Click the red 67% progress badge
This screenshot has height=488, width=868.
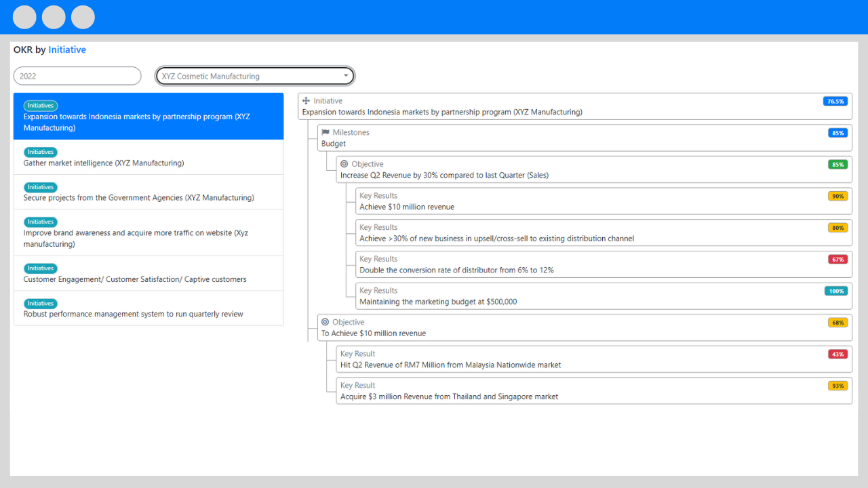[x=837, y=259]
